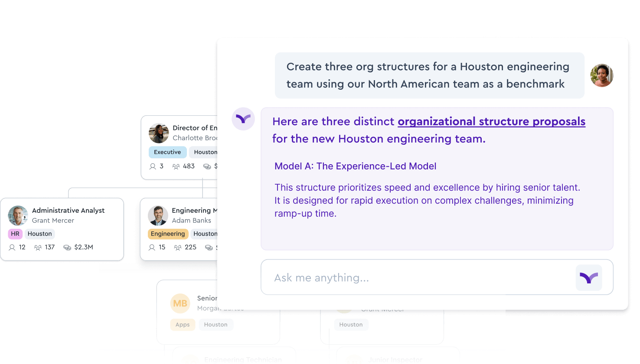Screen dimensions: 640x364
Task: Click the user's profile photo beside the chat message
Action: [x=602, y=75]
